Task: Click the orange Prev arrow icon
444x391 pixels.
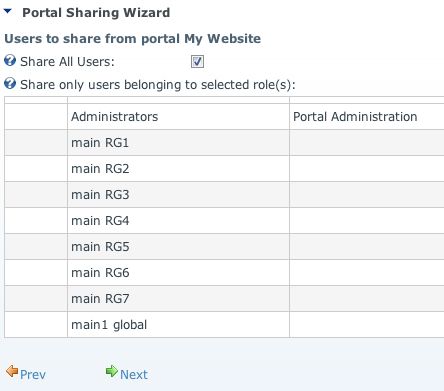Action: pos(12,371)
